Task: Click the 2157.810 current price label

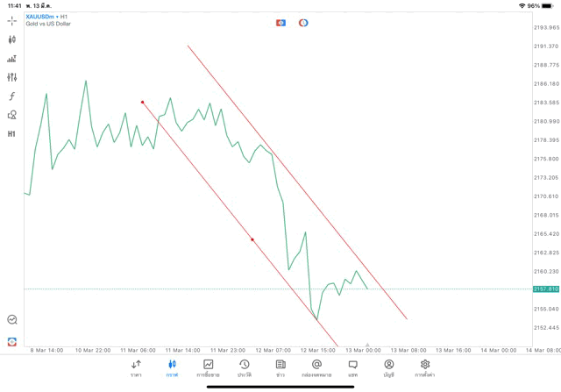Action: [x=546, y=289]
